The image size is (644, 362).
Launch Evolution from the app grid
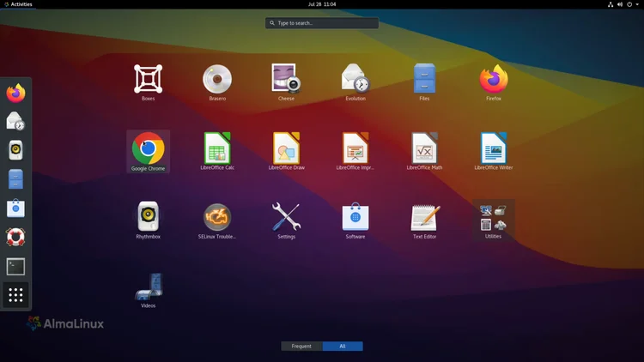(355, 82)
